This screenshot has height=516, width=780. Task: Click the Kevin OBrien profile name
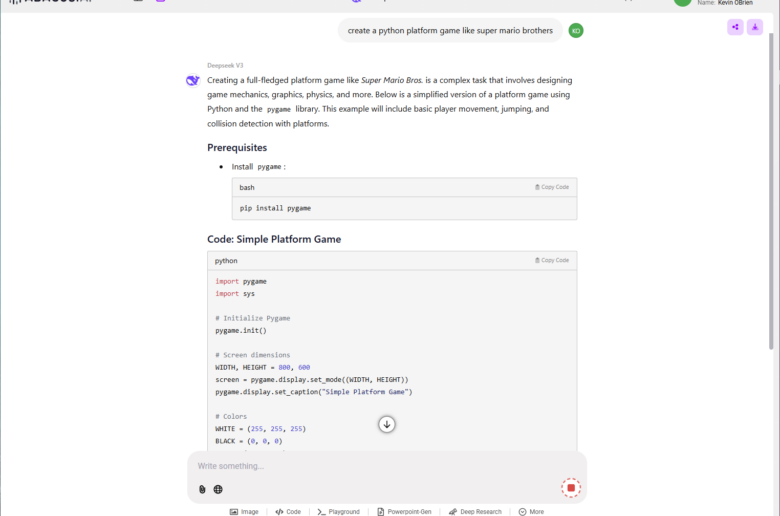(735, 3)
